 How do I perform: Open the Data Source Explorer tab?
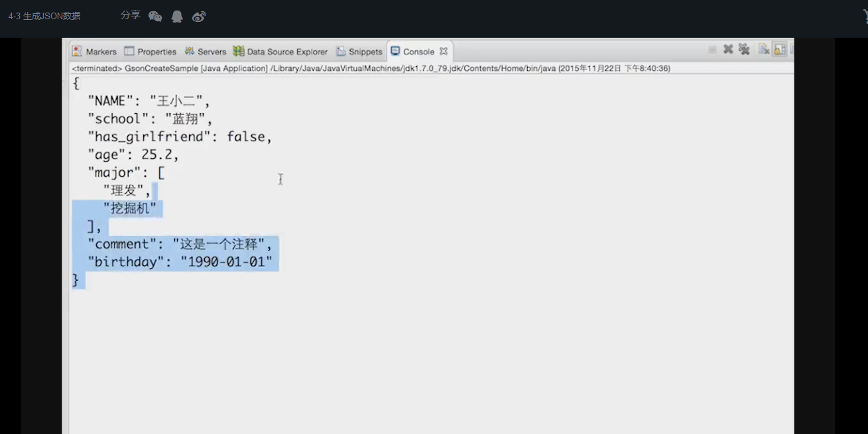tap(288, 52)
